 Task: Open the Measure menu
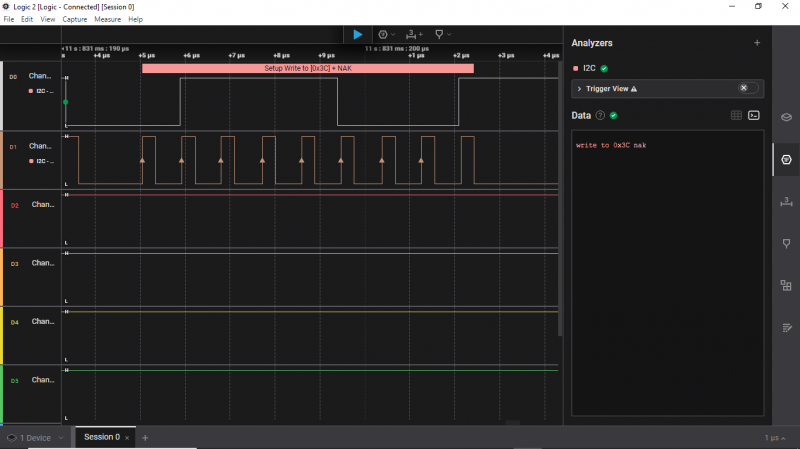(x=107, y=19)
